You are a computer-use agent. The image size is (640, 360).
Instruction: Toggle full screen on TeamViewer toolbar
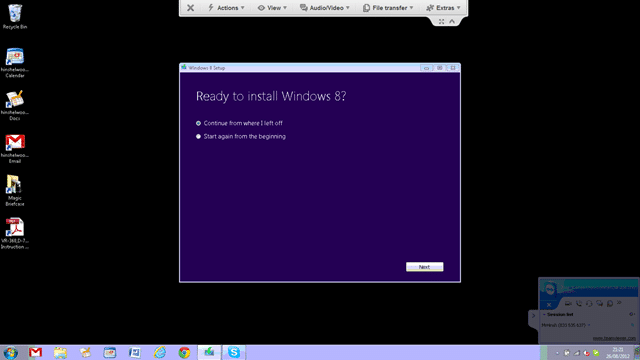pos(441,22)
